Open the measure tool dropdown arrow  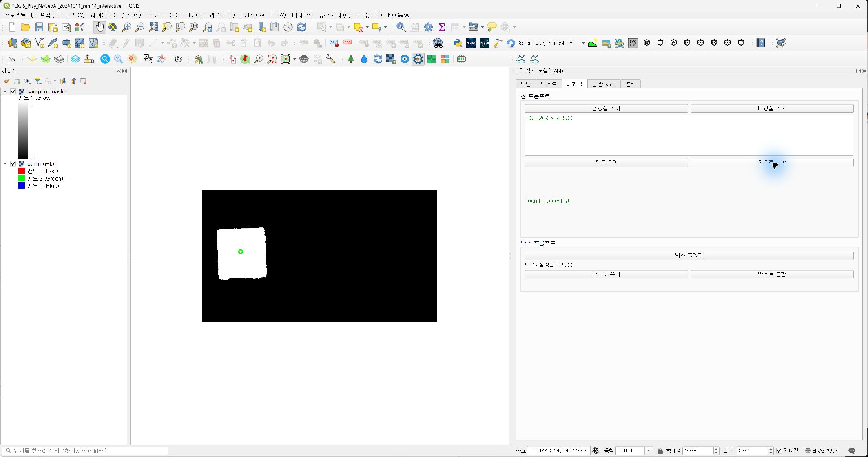pos(482,27)
